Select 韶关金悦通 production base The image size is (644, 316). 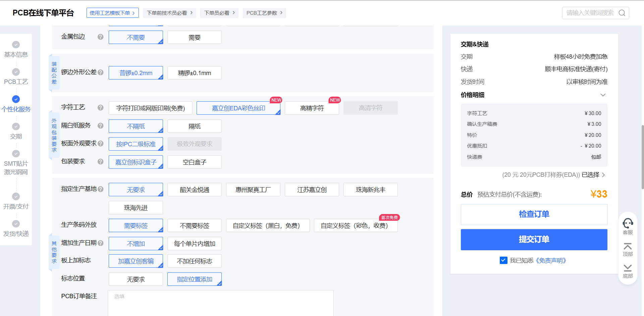[195, 190]
